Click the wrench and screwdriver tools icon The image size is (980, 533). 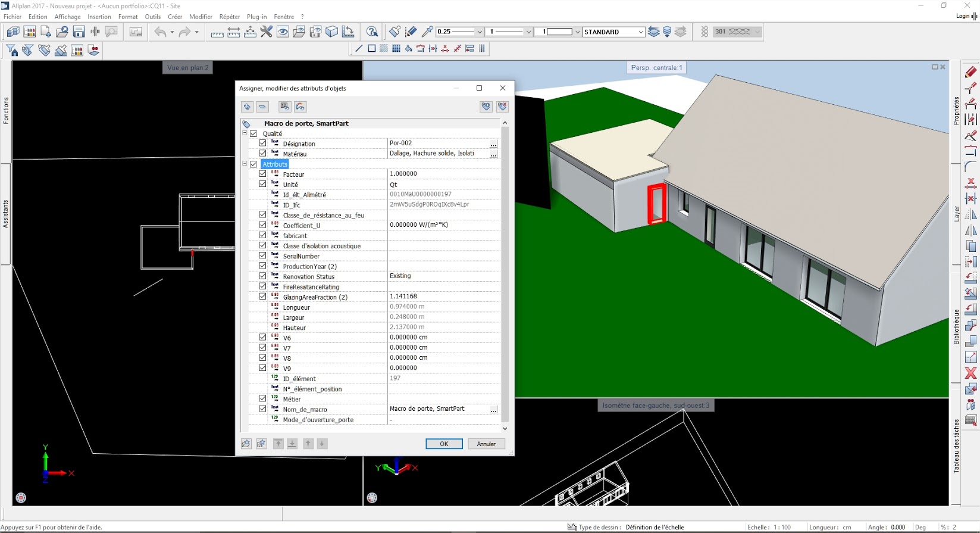266,32
